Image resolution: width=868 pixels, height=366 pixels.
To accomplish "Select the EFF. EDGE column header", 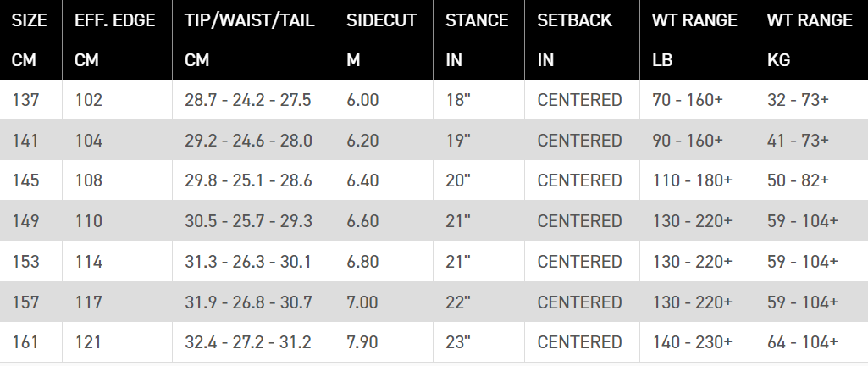I will 118,40.
